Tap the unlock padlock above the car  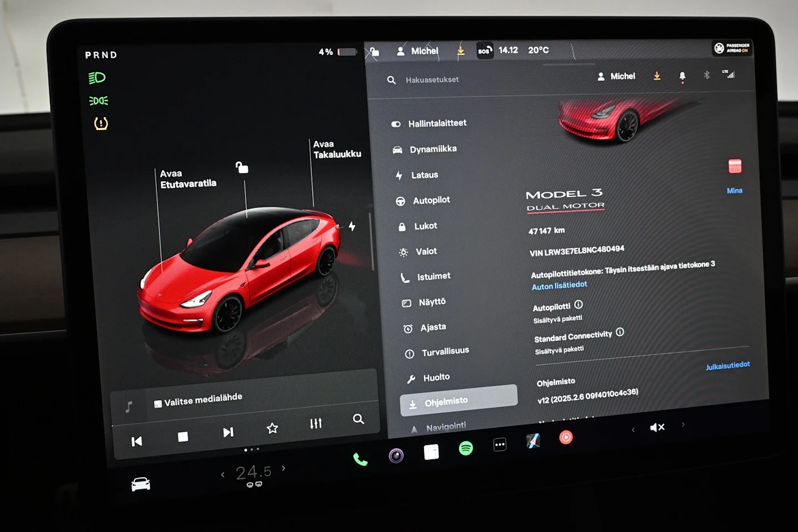click(242, 167)
